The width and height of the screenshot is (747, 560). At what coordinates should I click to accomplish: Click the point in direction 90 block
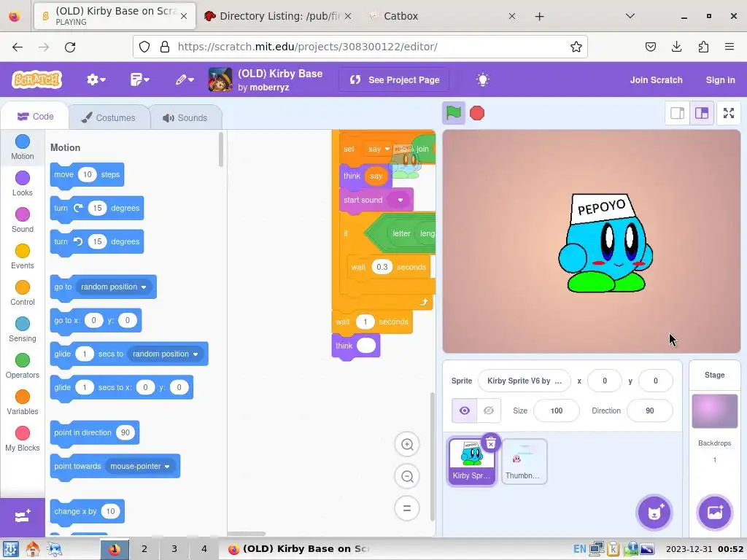(94, 432)
